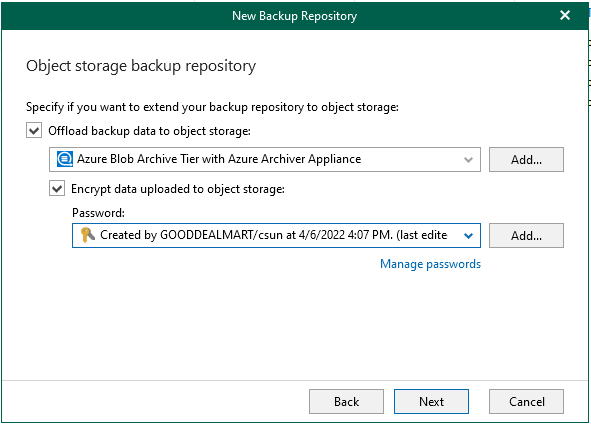Click the Azure Blob storage icon in combo box
Image resolution: width=591 pixels, height=425 pixels.
tap(64, 159)
